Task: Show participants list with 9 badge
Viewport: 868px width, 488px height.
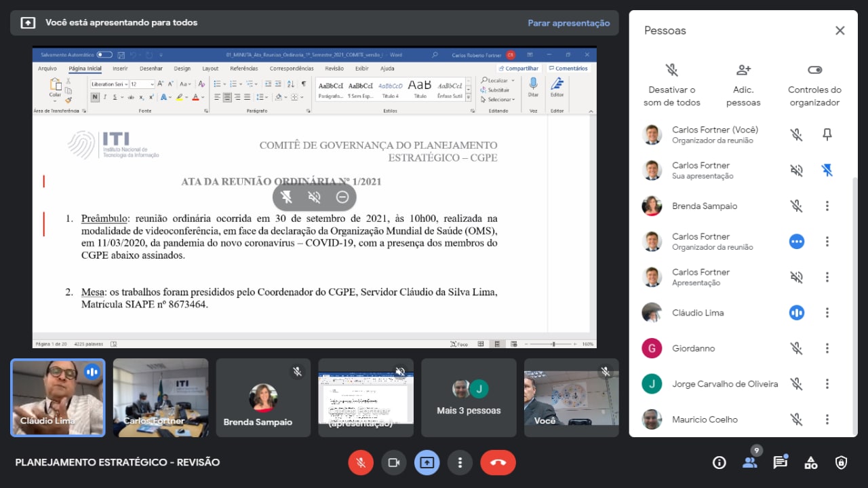Action: pos(749,462)
